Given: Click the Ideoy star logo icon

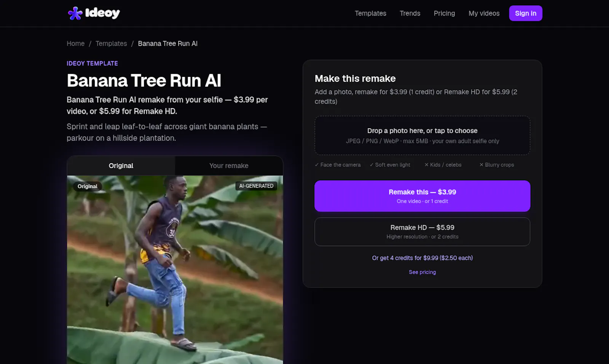Looking at the screenshot, I should 75,13.
